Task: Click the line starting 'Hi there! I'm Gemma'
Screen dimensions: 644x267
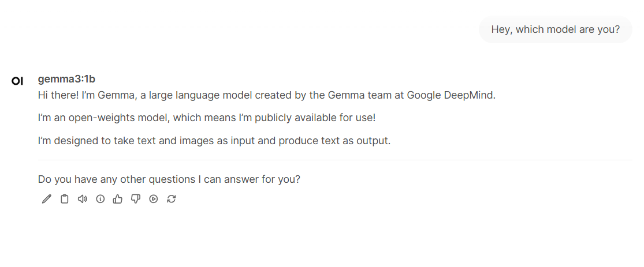Action: tap(267, 95)
